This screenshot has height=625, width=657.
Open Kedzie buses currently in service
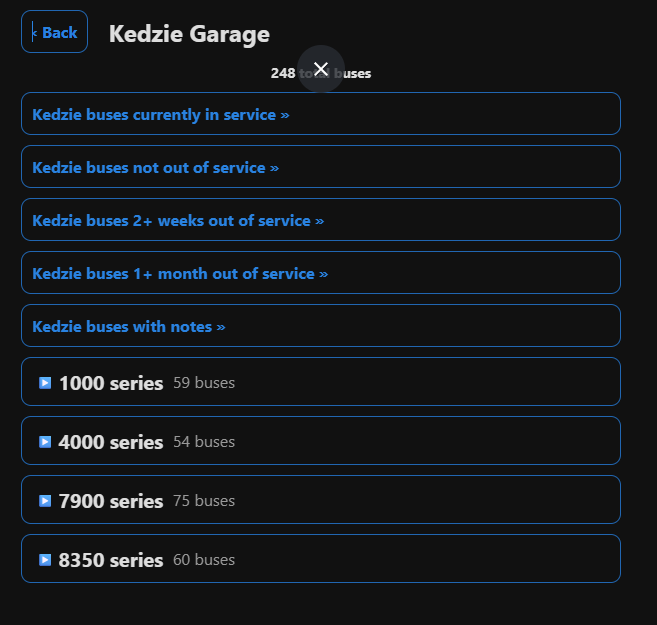coord(321,114)
